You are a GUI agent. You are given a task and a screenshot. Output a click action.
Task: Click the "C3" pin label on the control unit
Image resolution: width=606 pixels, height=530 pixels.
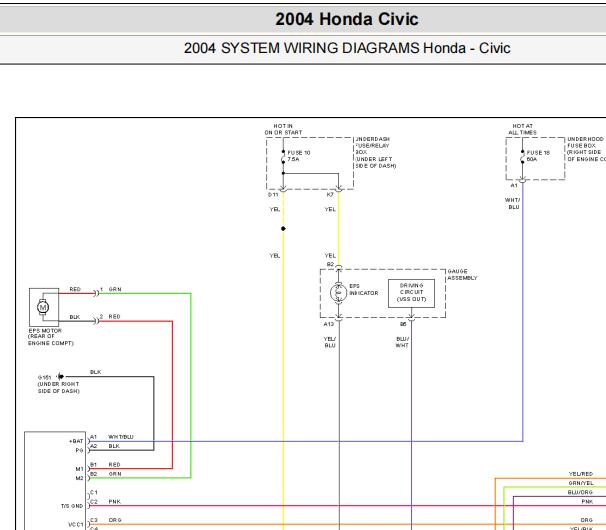(x=94, y=520)
